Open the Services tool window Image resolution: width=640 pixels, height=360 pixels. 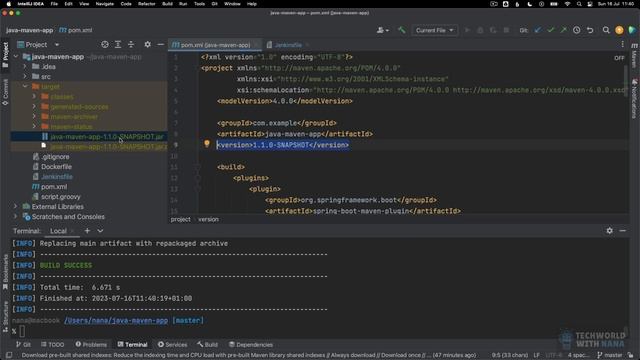(172, 344)
